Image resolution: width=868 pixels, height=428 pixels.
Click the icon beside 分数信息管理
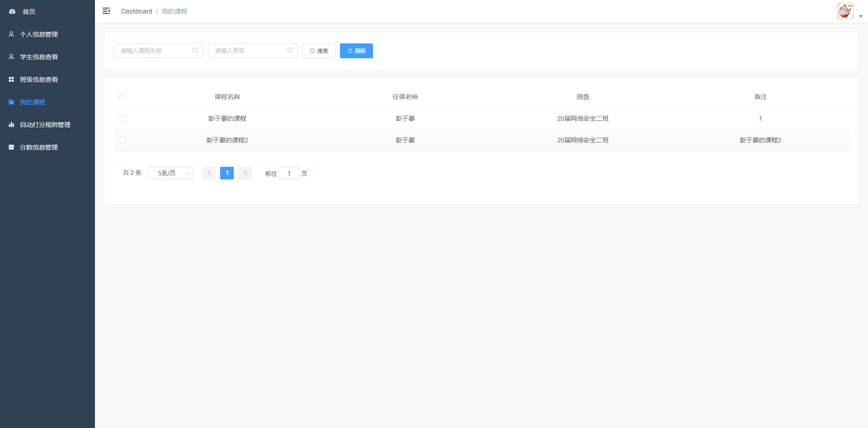[x=11, y=147]
